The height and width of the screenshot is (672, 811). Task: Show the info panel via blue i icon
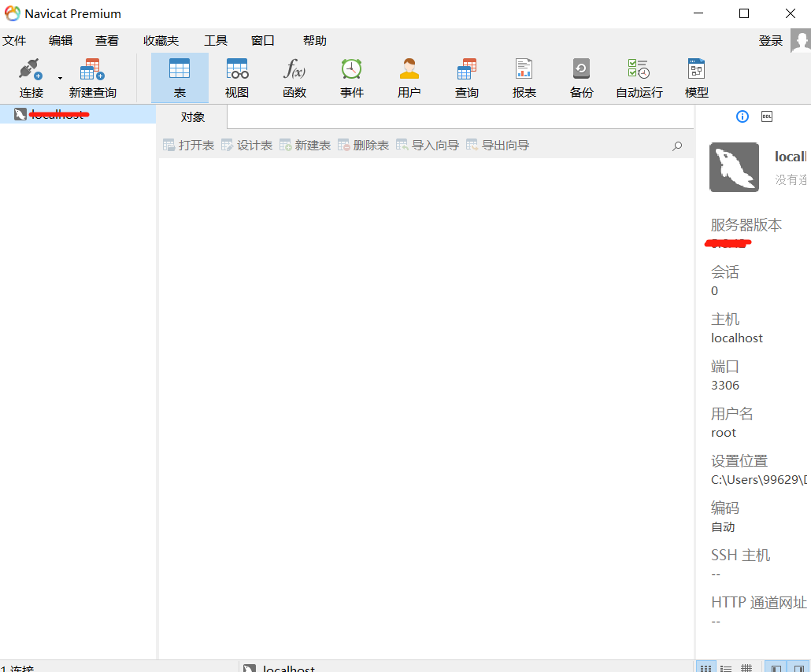click(x=742, y=116)
